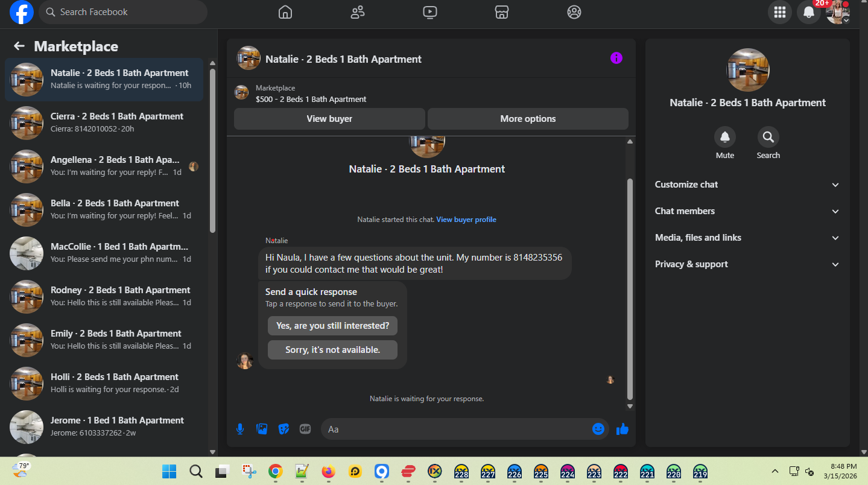Open the apps grid menu icon
Viewport: 868px width, 485px height.
pos(780,12)
